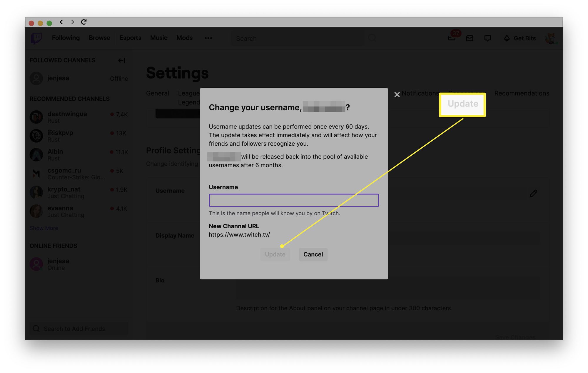Click the Get Bits button
The height and width of the screenshot is (373, 588).
(x=520, y=38)
